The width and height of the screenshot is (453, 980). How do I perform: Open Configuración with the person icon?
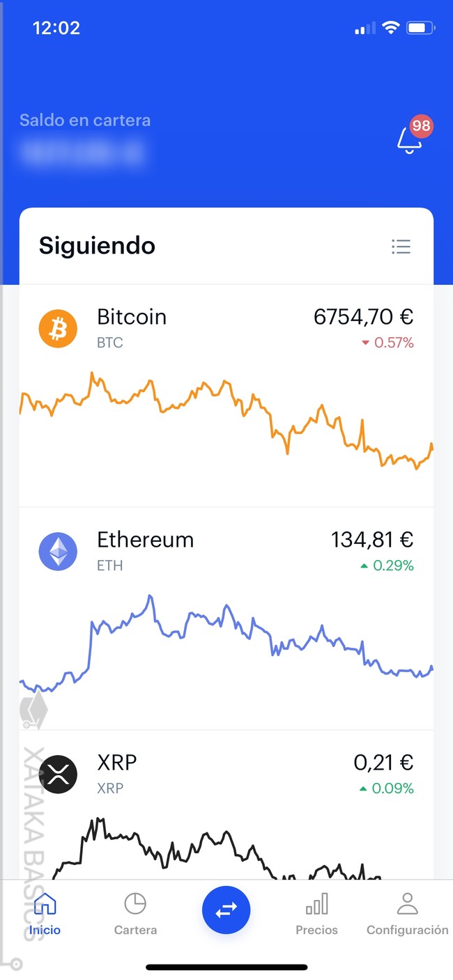pyautogui.click(x=407, y=903)
